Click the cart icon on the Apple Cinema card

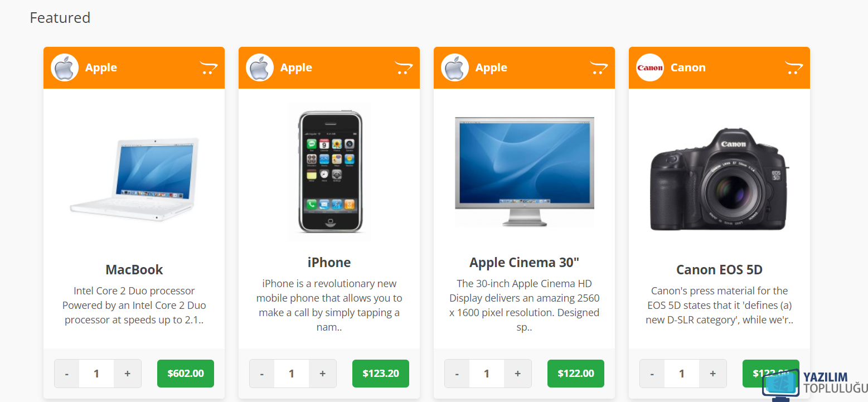click(x=599, y=67)
